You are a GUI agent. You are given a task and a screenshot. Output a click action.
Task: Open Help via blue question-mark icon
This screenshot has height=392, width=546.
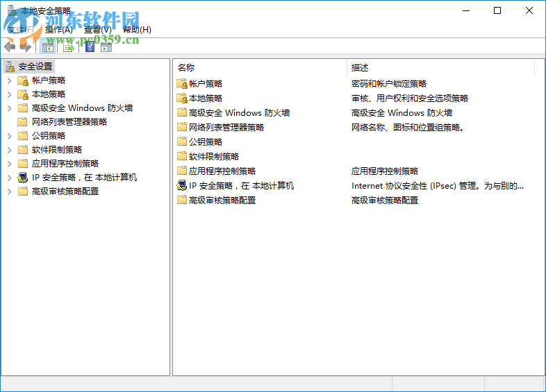(90, 47)
